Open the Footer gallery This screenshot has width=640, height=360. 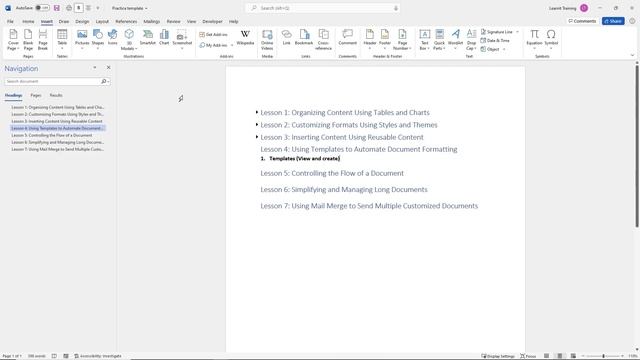[x=385, y=40]
